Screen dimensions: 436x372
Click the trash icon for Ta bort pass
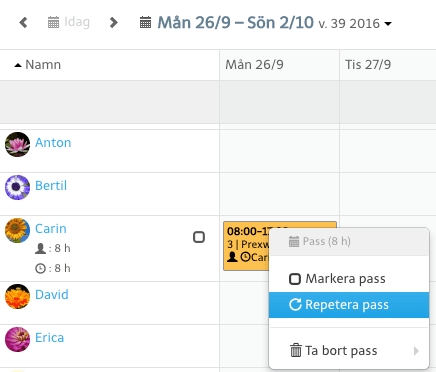coord(295,350)
